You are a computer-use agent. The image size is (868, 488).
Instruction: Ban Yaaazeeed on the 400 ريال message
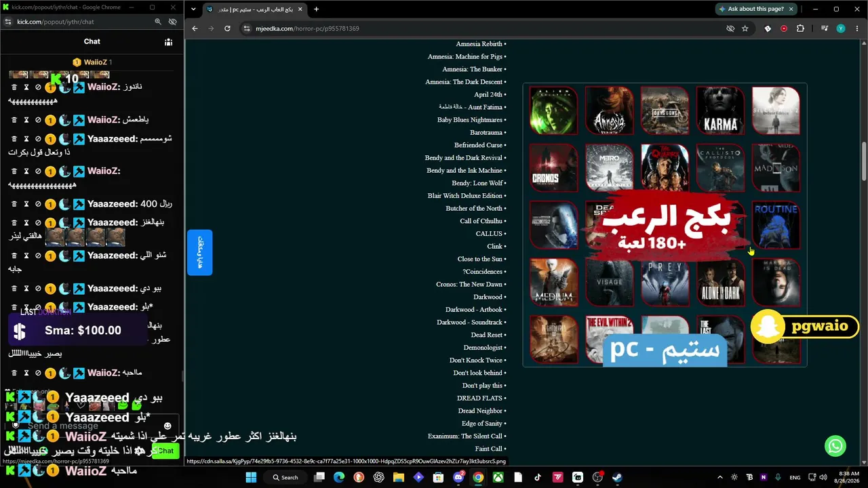(38, 204)
